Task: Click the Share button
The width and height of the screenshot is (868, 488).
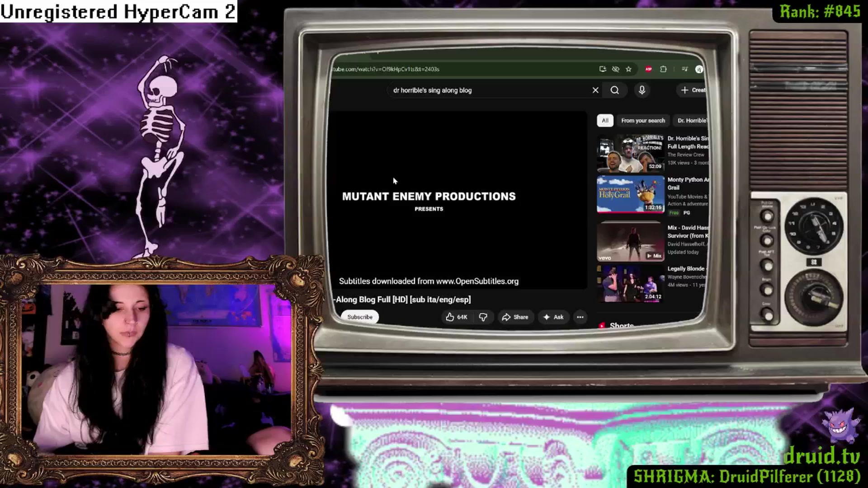Action: point(515,317)
